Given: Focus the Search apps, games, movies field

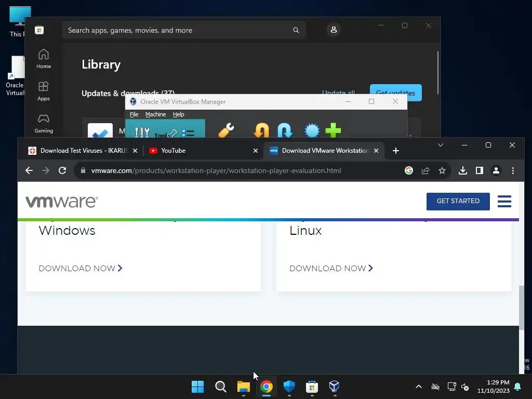Looking at the screenshot, I should [x=184, y=30].
